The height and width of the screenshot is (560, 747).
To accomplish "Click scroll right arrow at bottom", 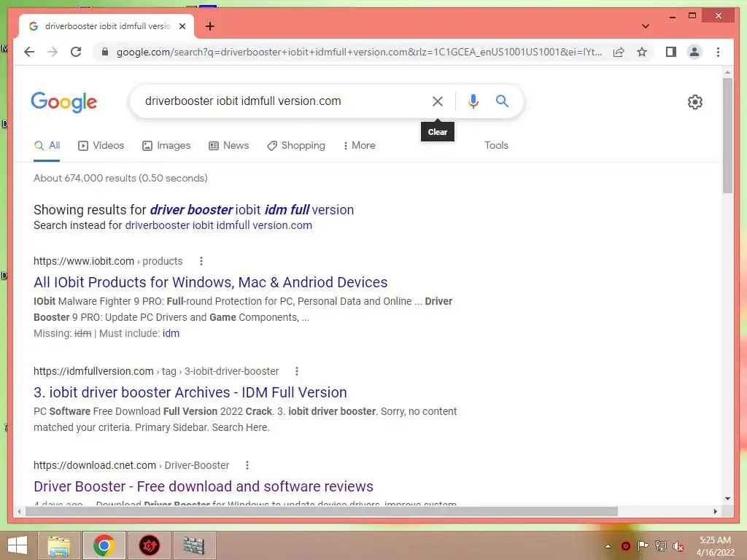I will (x=715, y=511).
